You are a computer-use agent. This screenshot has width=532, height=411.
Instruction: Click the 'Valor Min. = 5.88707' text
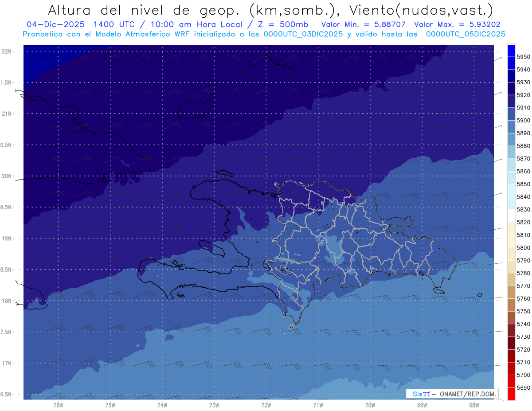pyautogui.click(x=364, y=24)
